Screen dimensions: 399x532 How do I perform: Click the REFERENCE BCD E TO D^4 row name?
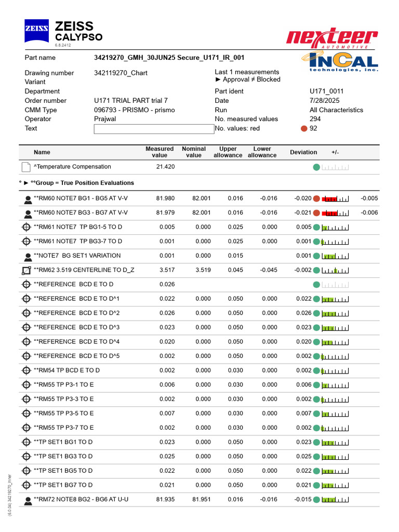click(x=77, y=342)
